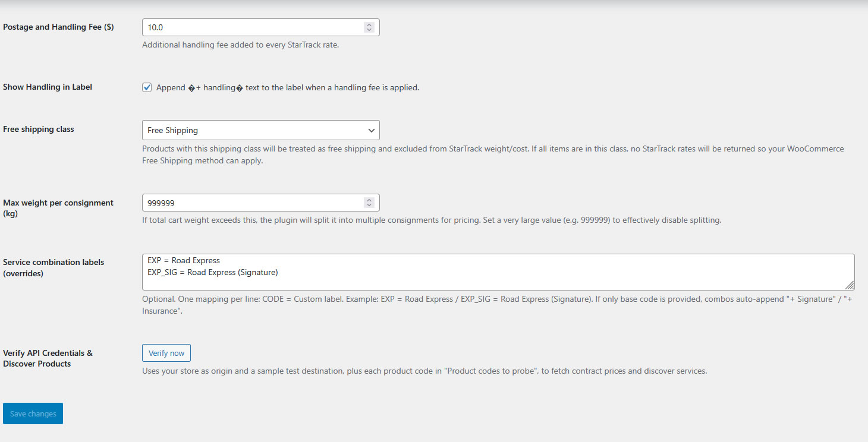Click chevron arrow on Free Shipping select
Screen dimensions: 868x442
pyautogui.click(x=371, y=130)
